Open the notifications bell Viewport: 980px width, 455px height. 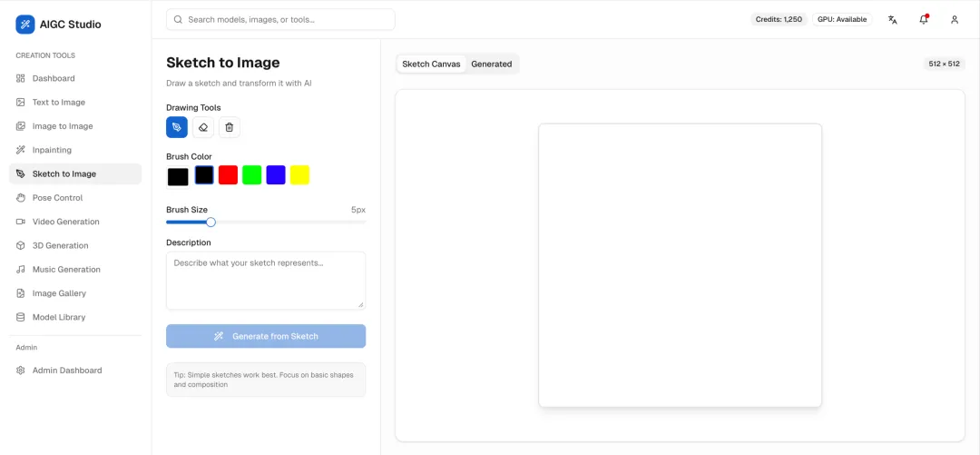924,19
